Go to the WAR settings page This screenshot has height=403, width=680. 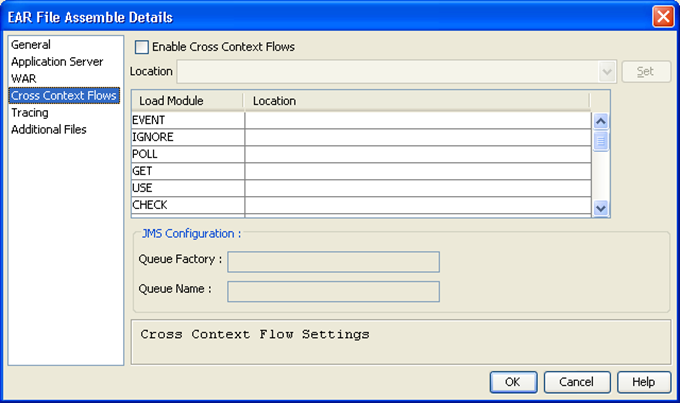[24, 79]
